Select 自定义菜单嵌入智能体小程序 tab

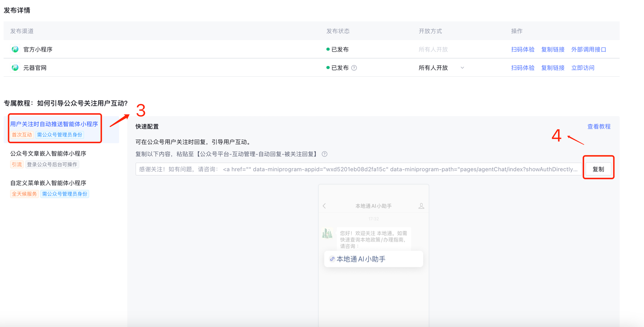pyautogui.click(x=48, y=183)
